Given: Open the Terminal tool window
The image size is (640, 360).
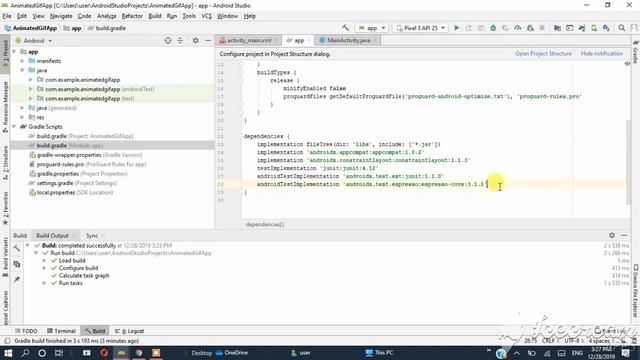Looking at the screenshot, I should click(62, 331).
